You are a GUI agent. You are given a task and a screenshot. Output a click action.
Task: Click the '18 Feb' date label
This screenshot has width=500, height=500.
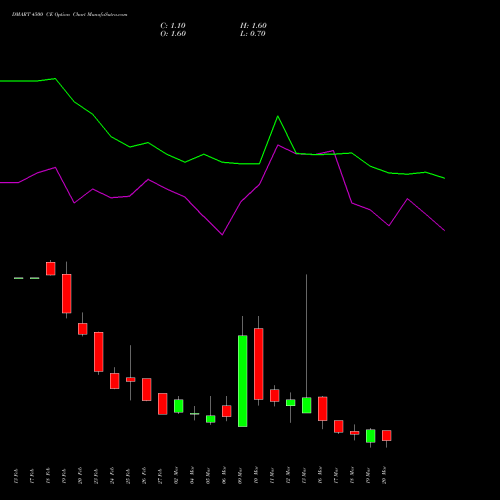pyautogui.click(x=48, y=476)
